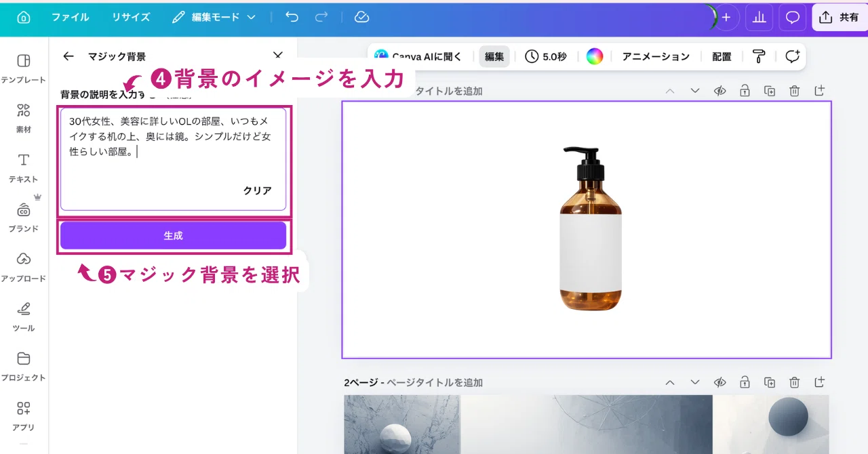
Task: Open the テンプレート sidebar panel
Action: [24, 68]
